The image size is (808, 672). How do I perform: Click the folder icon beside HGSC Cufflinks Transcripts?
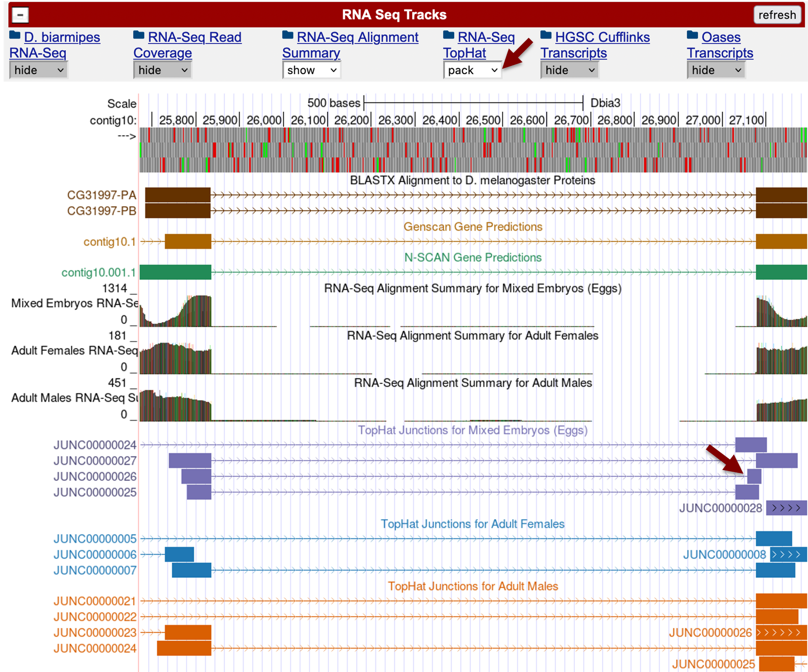546,35
